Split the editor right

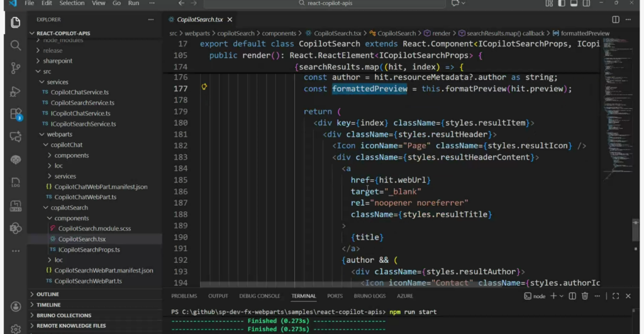pyautogui.click(x=616, y=19)
